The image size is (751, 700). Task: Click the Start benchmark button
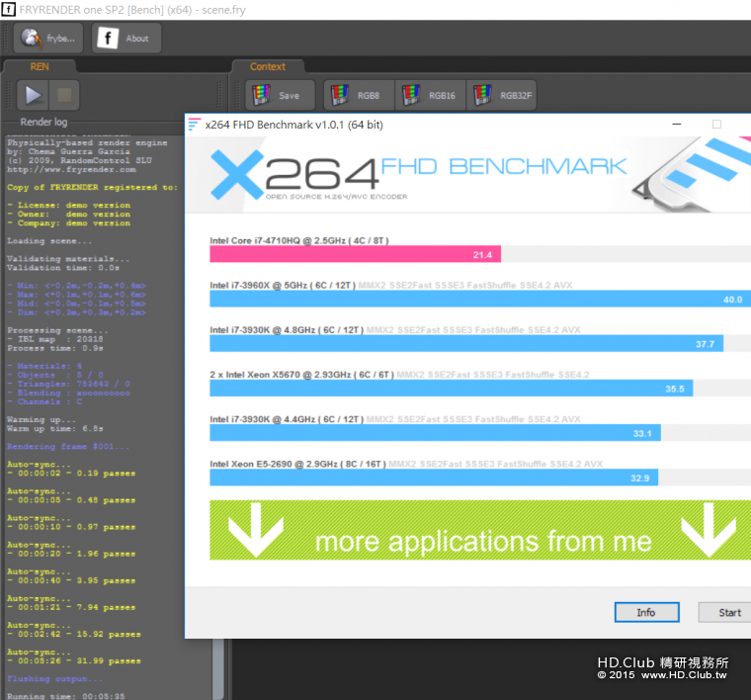pos(726,612)
